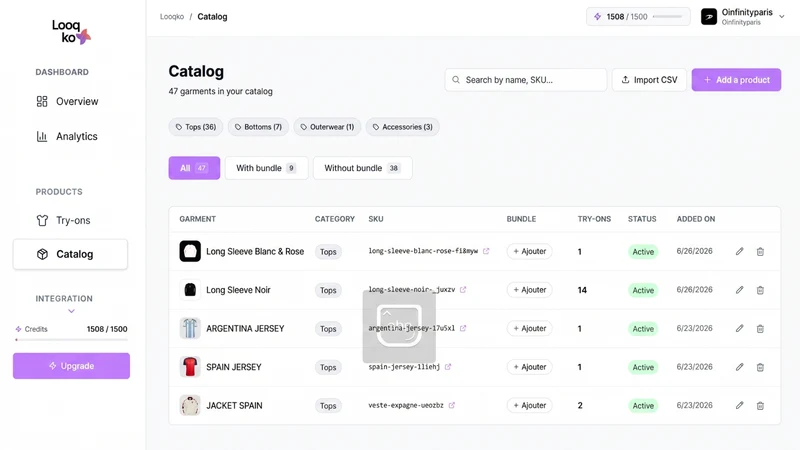Open external link for argentina-jersey SKU
The width and height of the screenshot is (800, 450).
tap(463, 328)
